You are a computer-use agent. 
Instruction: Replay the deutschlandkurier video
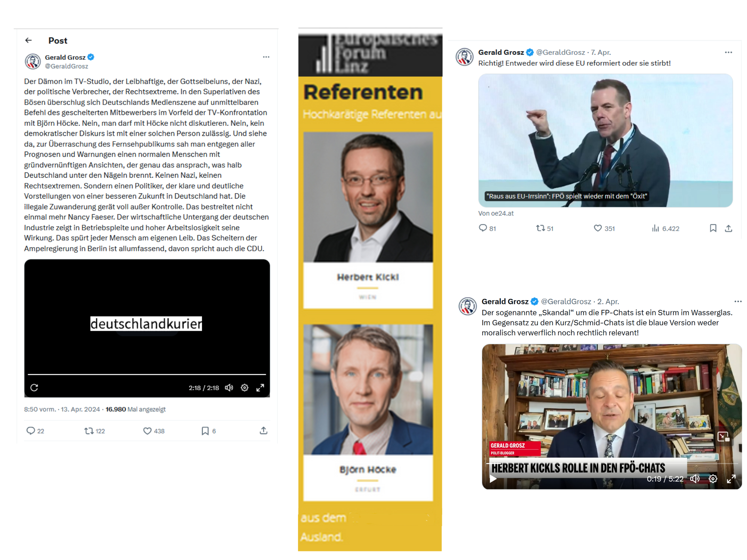tap(34, 388)
